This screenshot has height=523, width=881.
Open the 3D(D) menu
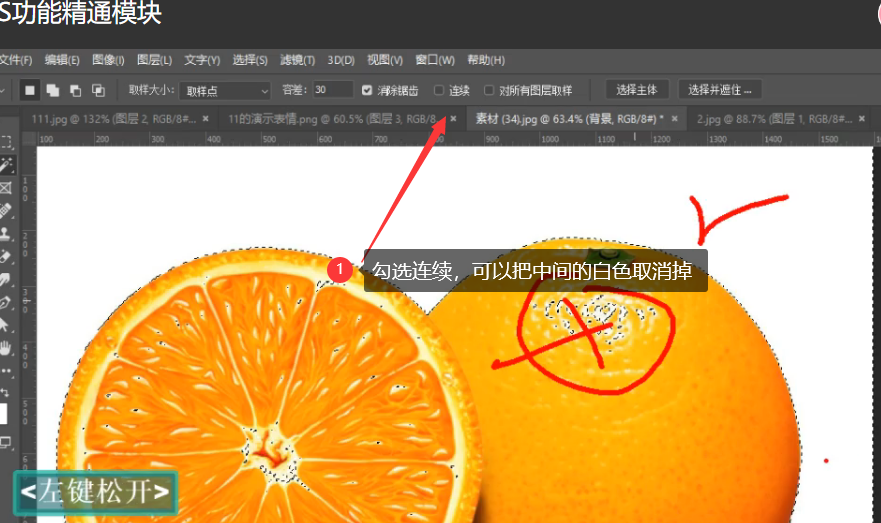tap(341, 60)
